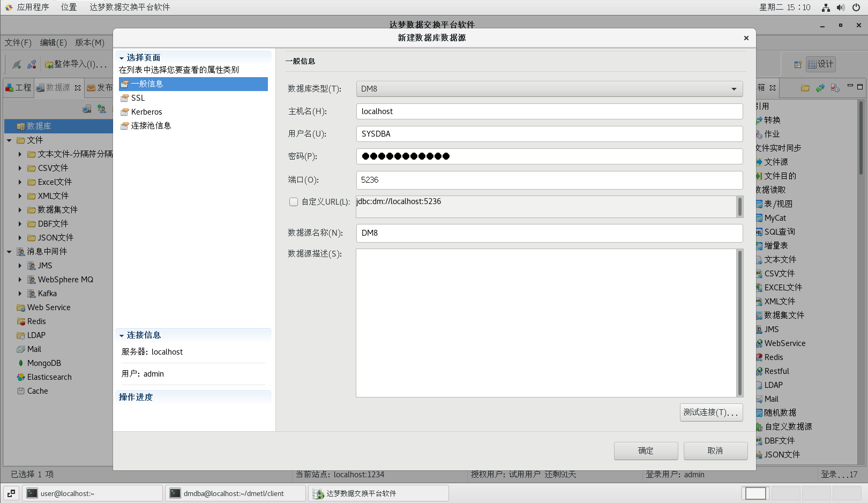Switch to the 工程 tab
The width and height of the screenshot is (868, 503).
click(19, 87)
